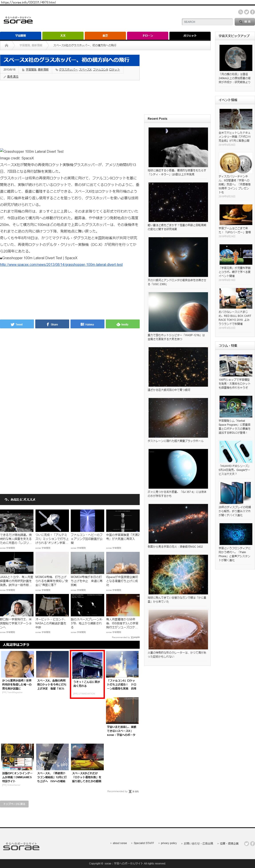This screenshot has width=255, height=868.
Task: Click the ロケット tag link
Action: [115, 69]
